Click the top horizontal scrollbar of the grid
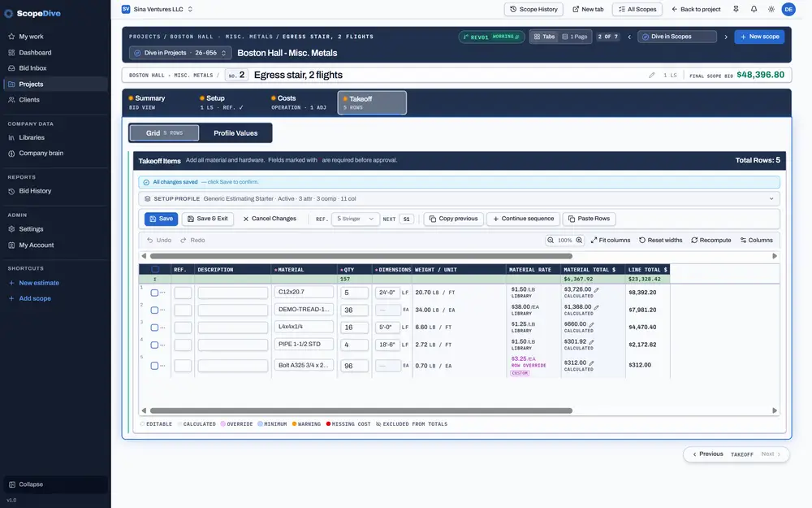 (361, 256)
